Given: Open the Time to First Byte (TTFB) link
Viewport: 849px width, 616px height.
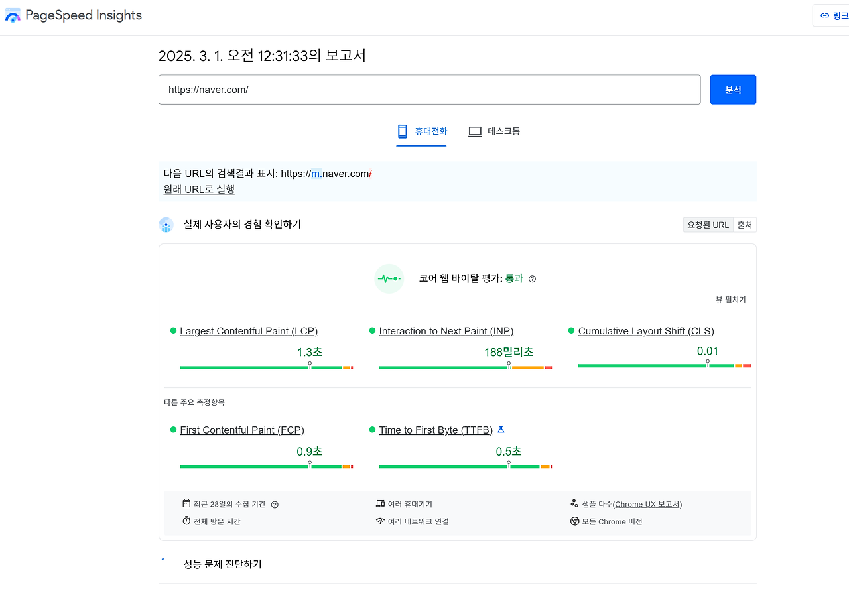Looking at the screenshot, I should (x=436, y=430).
